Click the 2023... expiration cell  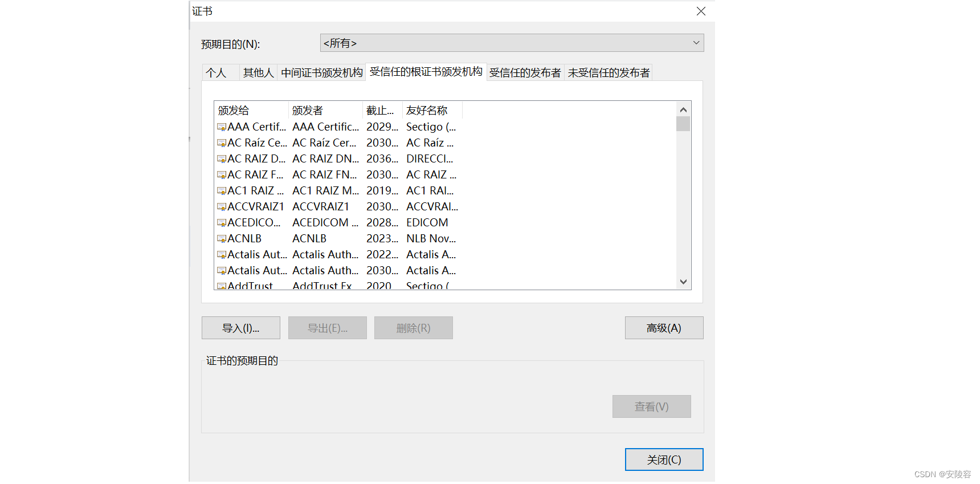point(382,238)
